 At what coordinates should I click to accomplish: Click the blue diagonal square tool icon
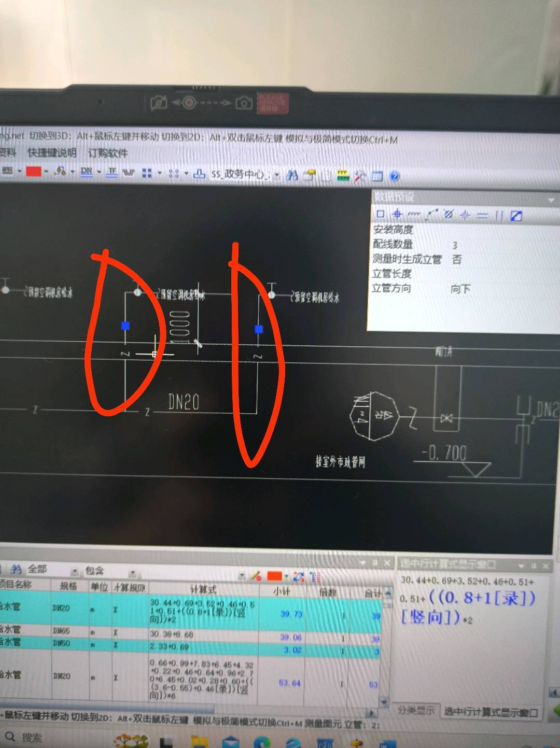point(516,216)
